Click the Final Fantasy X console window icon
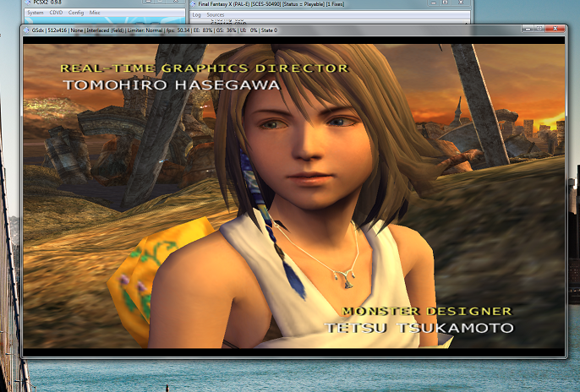 tap(193, 4)
